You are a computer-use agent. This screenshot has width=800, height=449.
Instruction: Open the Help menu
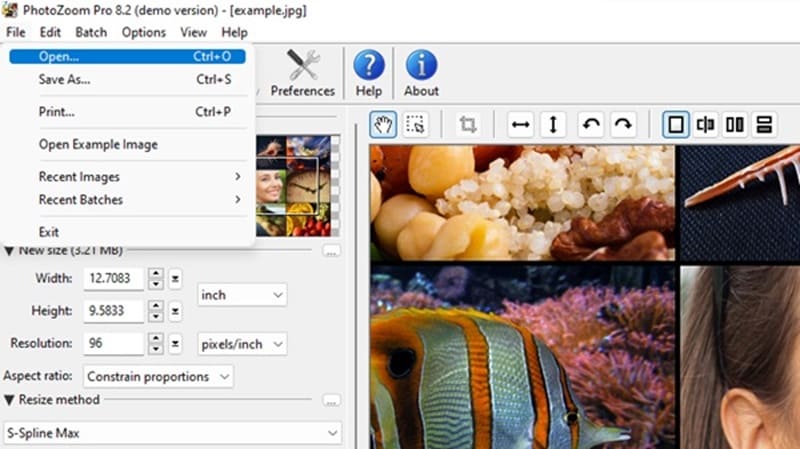pyautogui.click(x=234, y=32)
